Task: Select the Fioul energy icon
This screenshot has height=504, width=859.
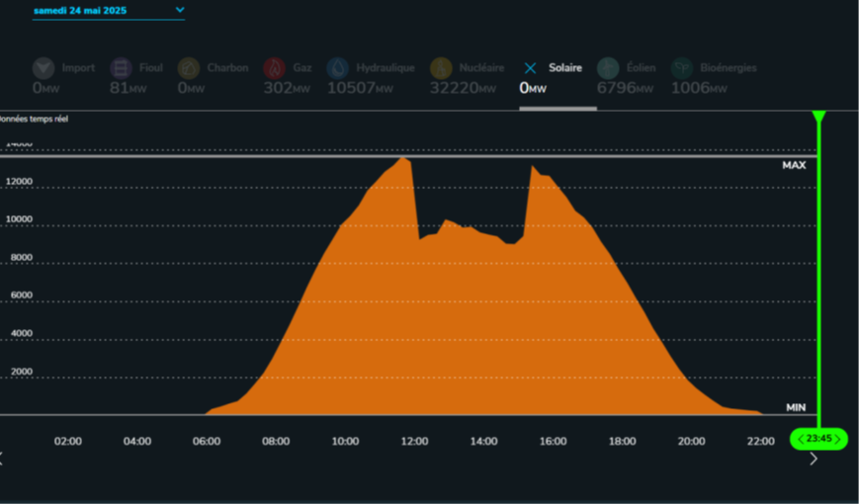Action: point(121,68)
